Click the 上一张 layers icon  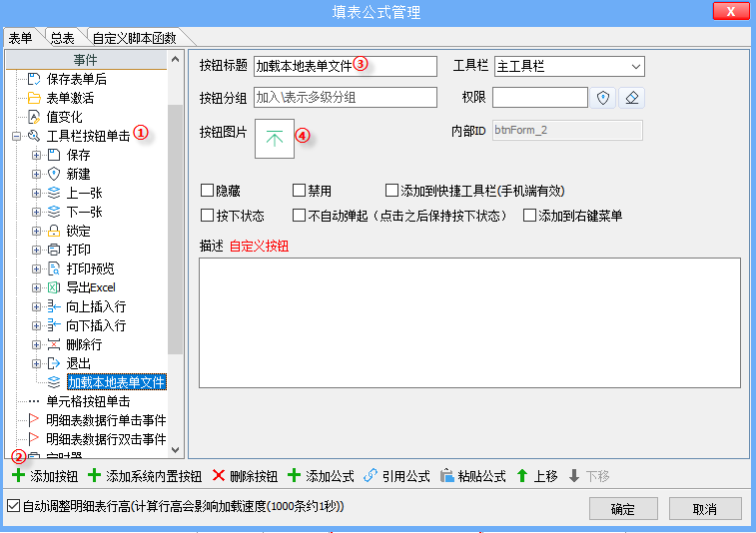(x=54, y=193)
